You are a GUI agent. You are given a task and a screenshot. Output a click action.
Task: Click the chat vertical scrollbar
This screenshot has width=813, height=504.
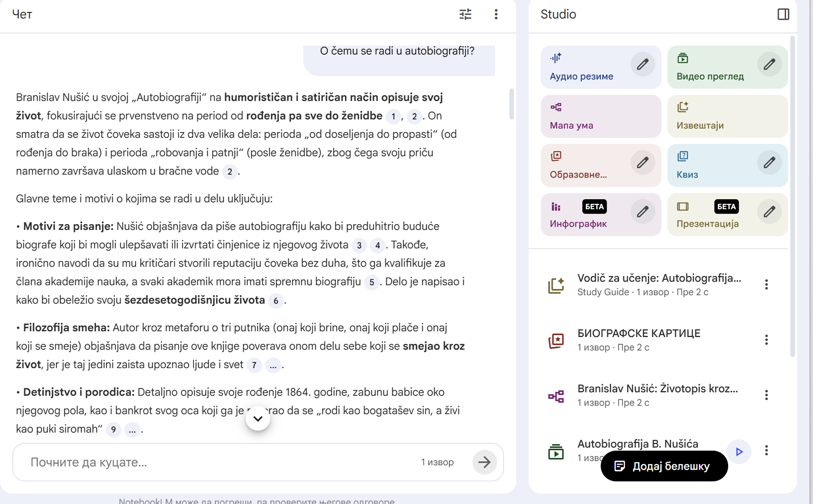pos(511,104)
